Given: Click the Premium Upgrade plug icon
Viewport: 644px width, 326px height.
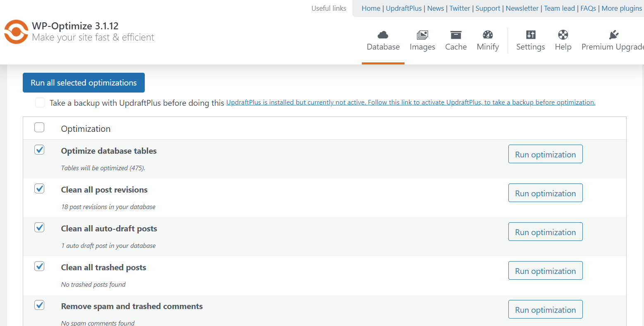Looking at the screenshot, I should tap(614, 35).
